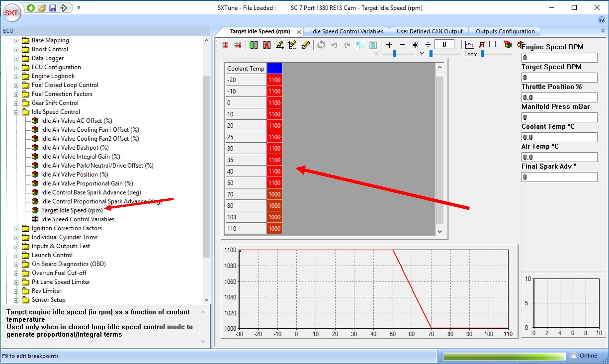Open Idle Air Valve Position (%) map

click(74, 174)
